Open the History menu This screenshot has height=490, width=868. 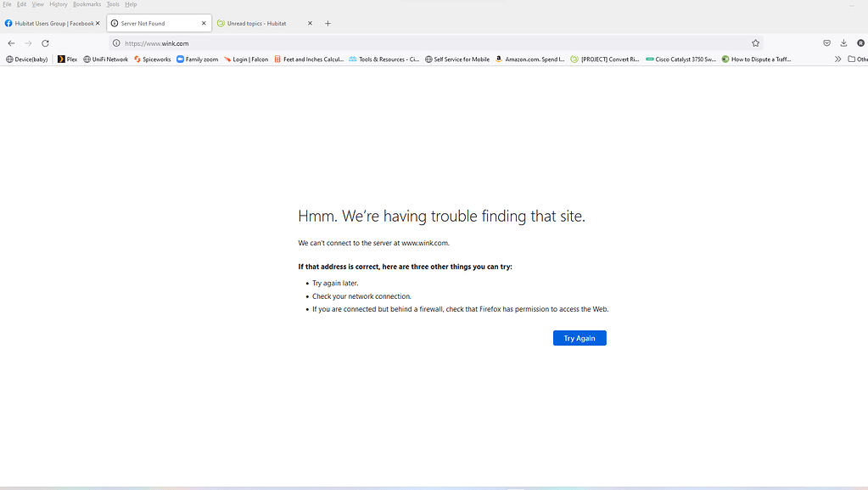coord(59,4)
